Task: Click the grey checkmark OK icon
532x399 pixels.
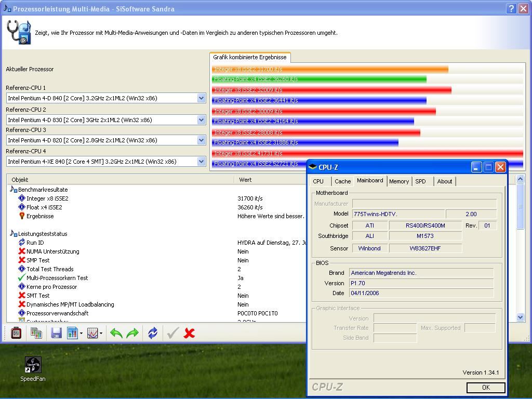Action: click(172, 333)
